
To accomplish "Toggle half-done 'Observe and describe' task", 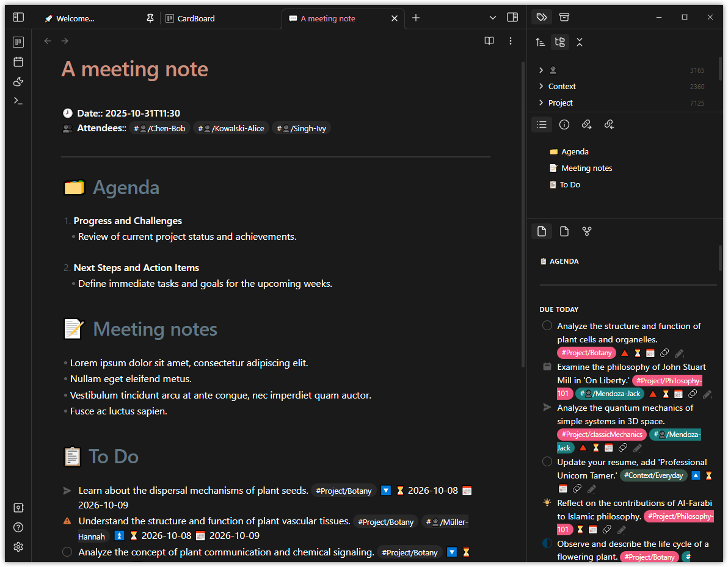I will pyautogui.click(x=547, y=543).
